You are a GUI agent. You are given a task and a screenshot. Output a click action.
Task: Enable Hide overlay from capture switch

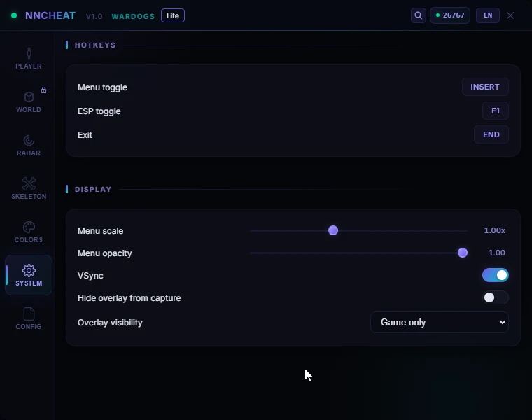coord(496,297)
